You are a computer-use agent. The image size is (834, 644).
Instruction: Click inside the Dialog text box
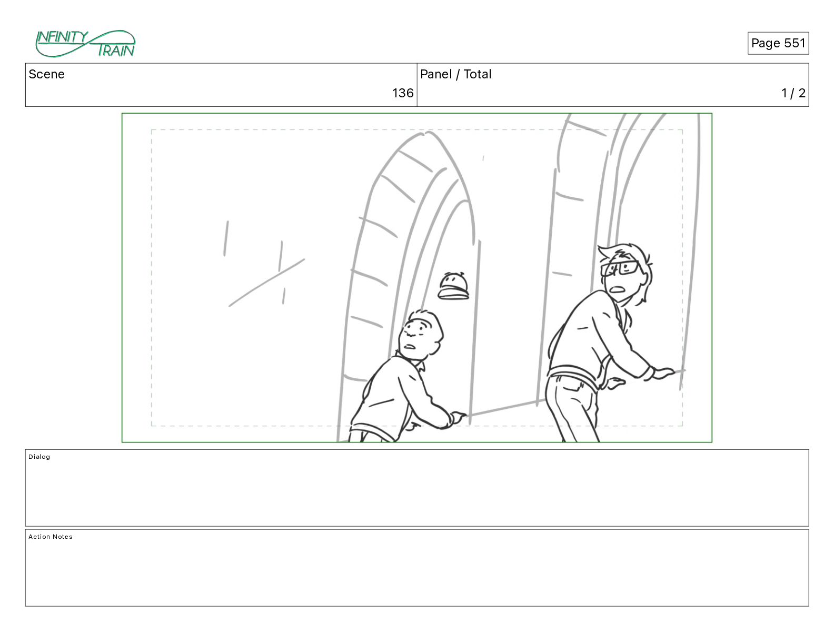click(x=417, y=488)
